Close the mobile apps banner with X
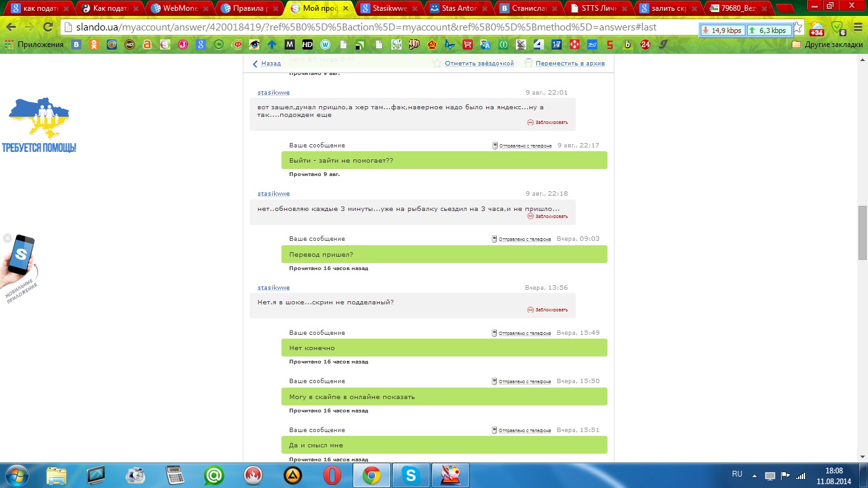 (7, 238)
